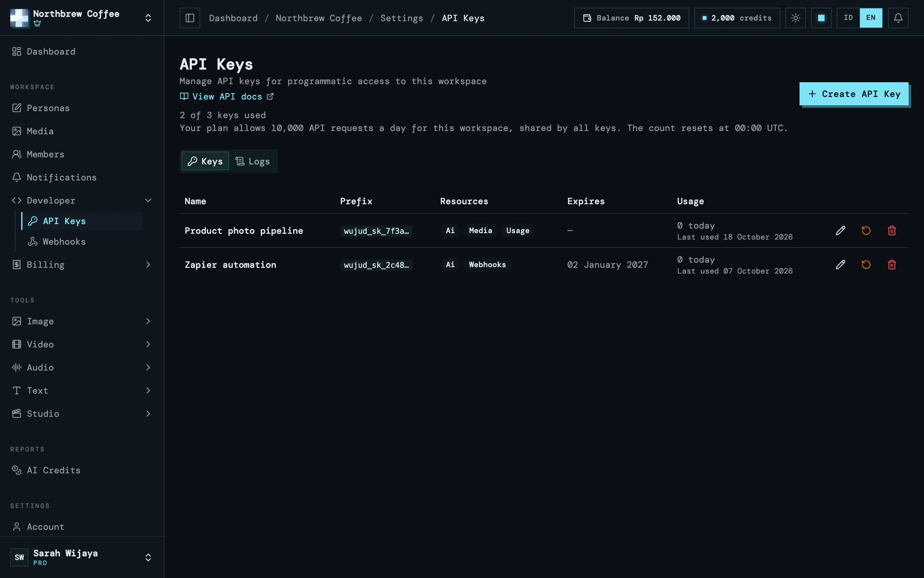Go to Dashboard in the sidebar

point(82,51)
